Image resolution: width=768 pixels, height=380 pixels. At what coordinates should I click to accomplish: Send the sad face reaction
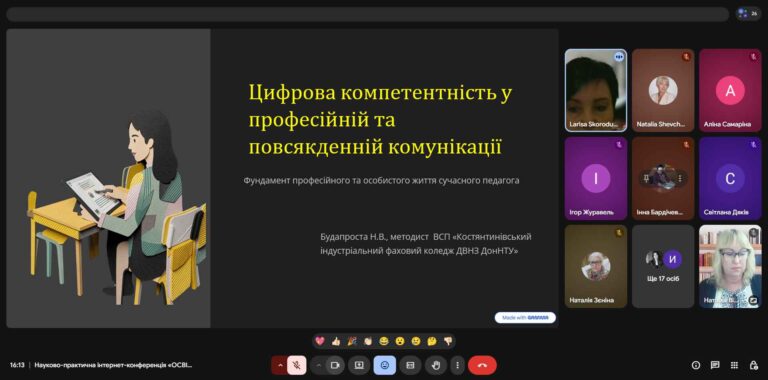pos(416,341)
